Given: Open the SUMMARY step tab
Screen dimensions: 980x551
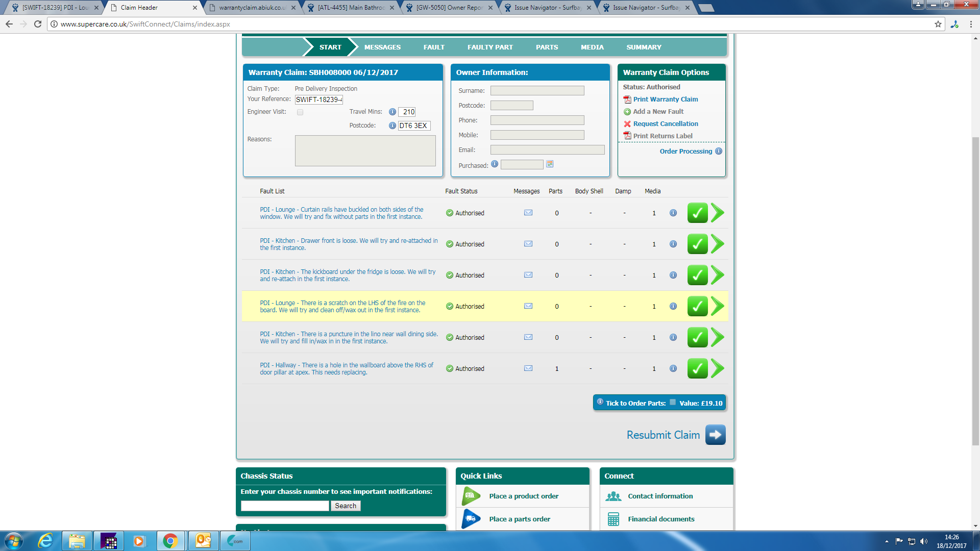Looking at the screenshot, I should 644,47.
